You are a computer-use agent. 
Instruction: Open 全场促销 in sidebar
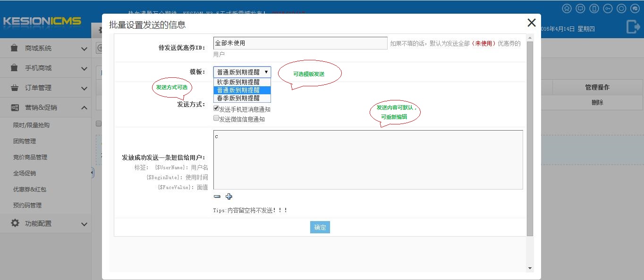(x=25, y=173)
